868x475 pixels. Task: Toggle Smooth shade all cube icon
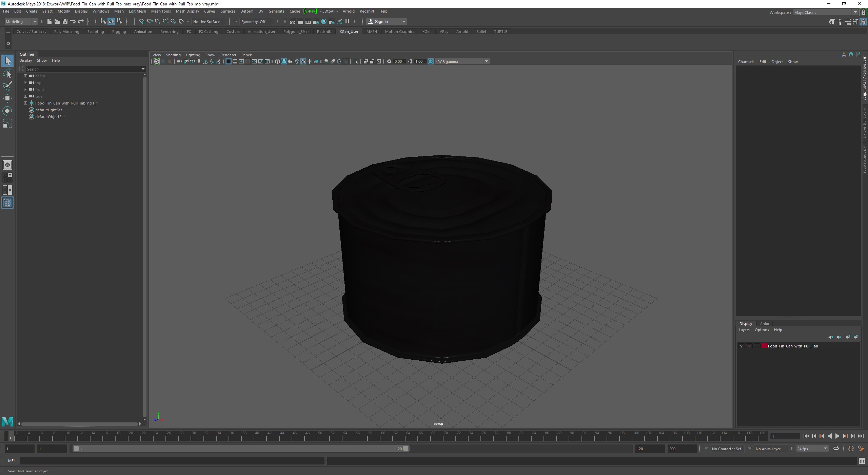point(284,61)
